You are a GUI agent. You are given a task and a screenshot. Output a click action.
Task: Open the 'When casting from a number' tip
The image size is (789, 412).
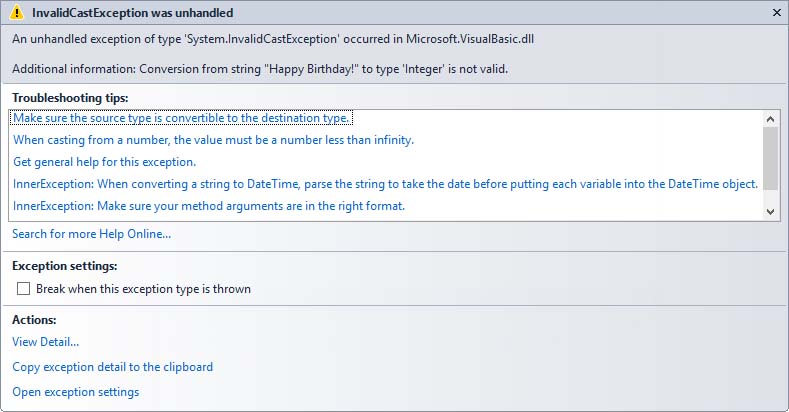[x=213, y=140]
